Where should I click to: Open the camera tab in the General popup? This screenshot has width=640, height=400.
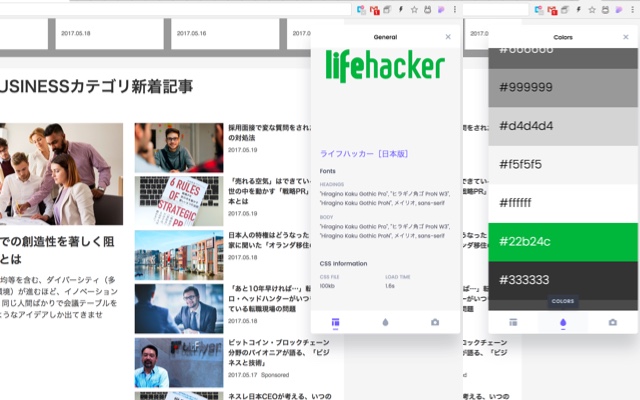(435, 322)
